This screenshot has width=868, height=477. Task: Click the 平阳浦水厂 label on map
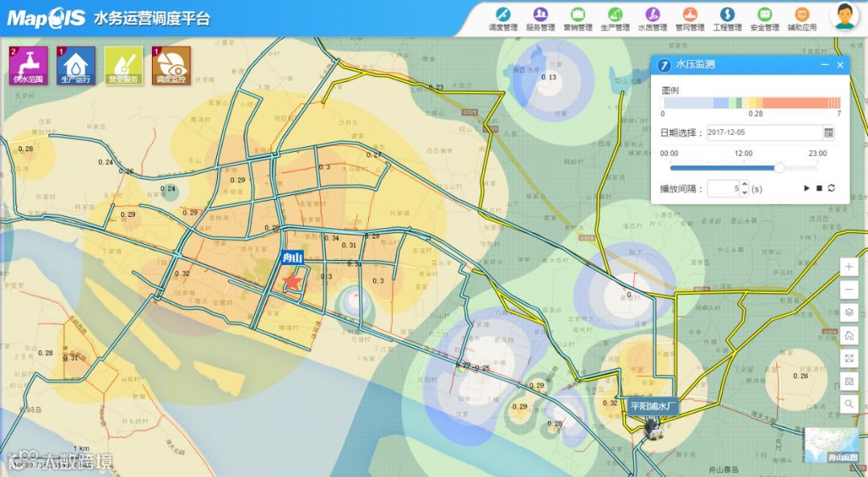click(653, 406)
